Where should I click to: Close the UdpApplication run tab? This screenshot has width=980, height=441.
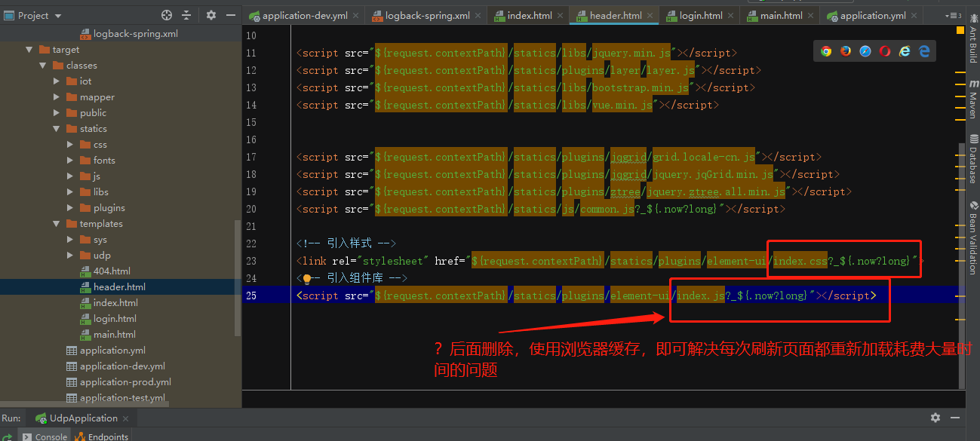[x=126, y=418]
